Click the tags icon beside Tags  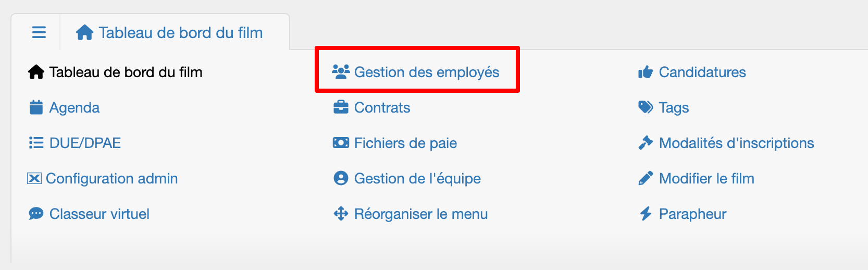[646, 107]
